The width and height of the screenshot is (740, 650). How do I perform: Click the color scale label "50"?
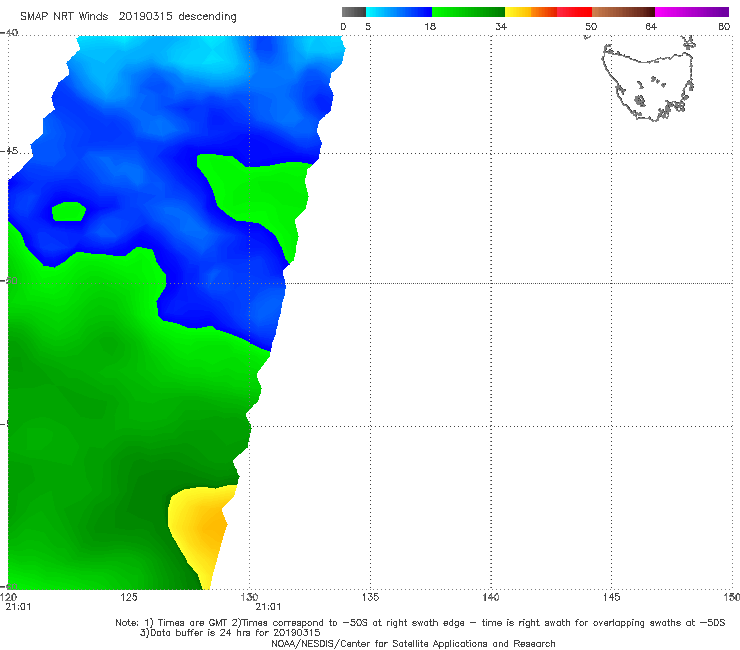(x=591, y=27)
